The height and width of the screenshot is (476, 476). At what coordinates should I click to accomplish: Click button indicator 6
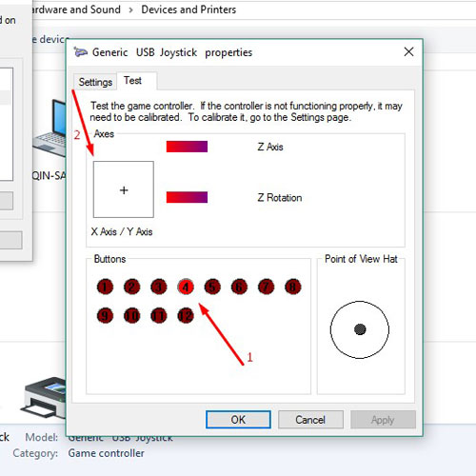point(239,287)
